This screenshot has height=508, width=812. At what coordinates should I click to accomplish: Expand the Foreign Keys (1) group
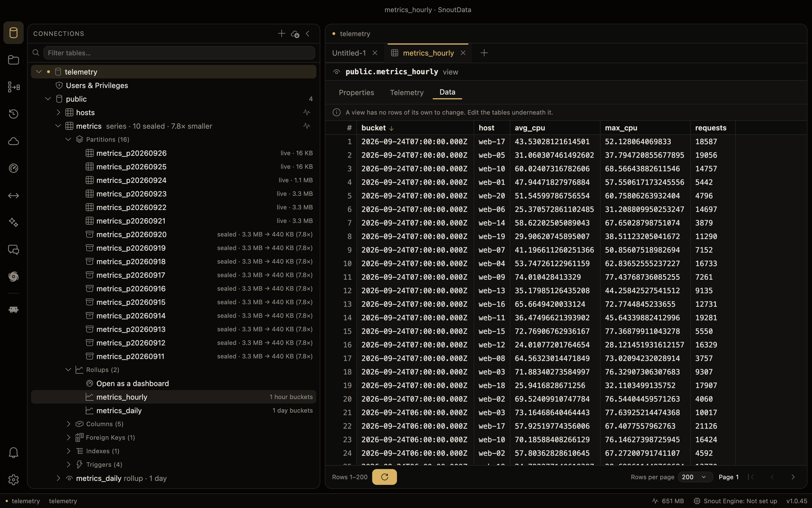click(69, 437)
